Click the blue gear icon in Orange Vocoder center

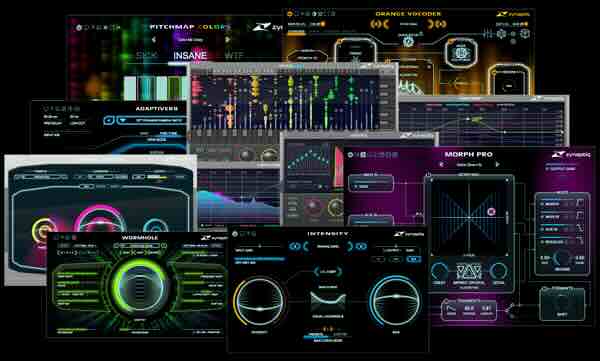(x=408, y=41)
